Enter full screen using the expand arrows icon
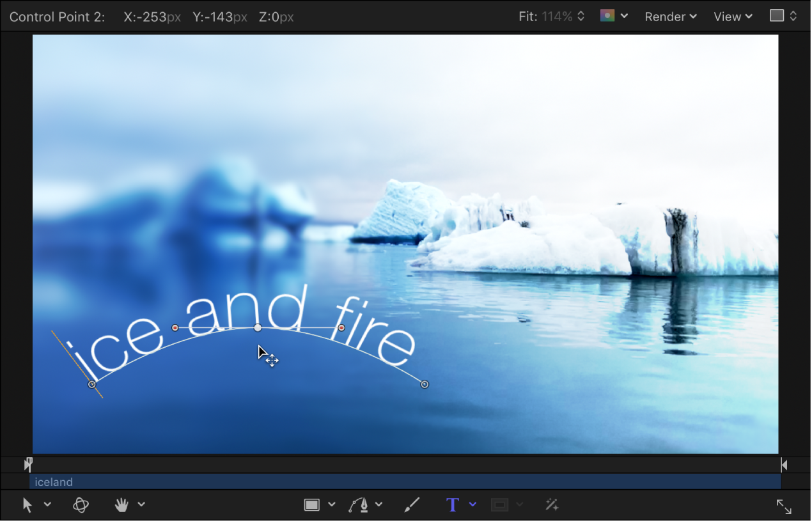This screenshot has height=523, width=812. point(784,506)
